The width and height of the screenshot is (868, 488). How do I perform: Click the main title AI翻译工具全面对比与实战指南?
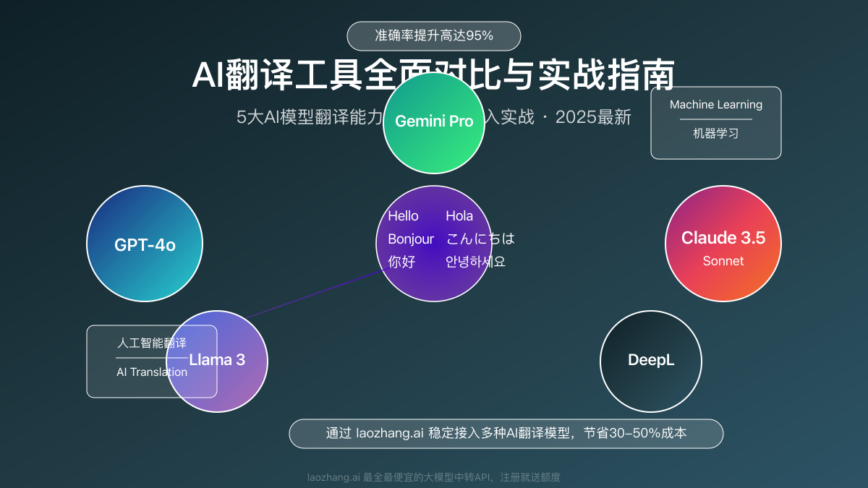[x=434, y=75]
